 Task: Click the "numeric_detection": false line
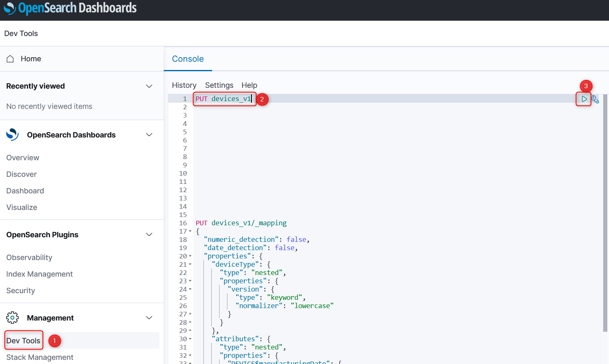click(256, 239)
